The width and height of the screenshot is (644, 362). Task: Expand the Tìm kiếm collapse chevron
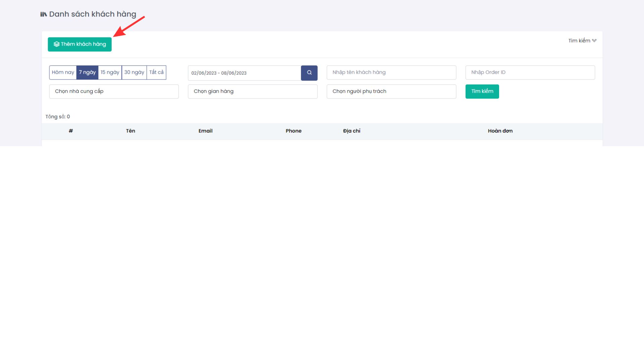(x=594, y=41)
